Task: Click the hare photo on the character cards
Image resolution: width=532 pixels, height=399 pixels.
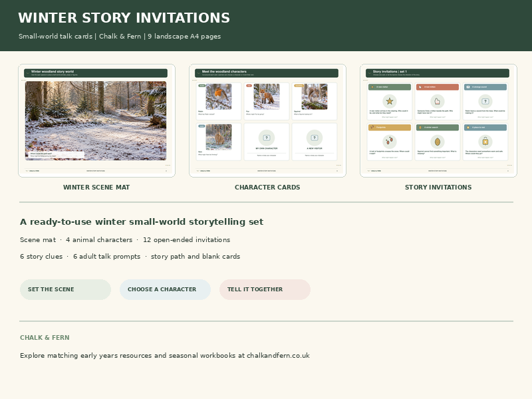Action: coord(219,137)
